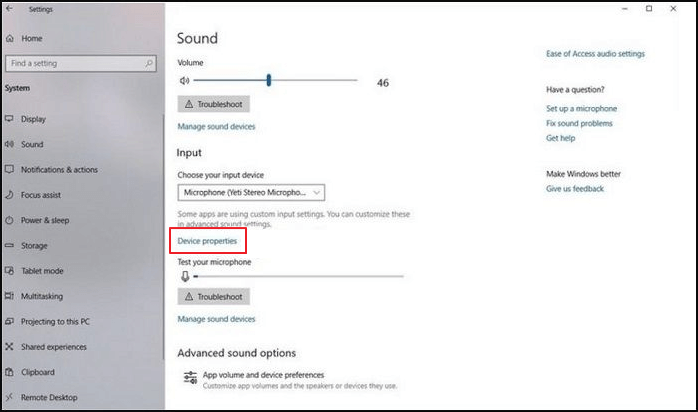Click the Troubleshoot button under Test your microphone
This screenshot has height=412, width=698.
pos(214,297)
